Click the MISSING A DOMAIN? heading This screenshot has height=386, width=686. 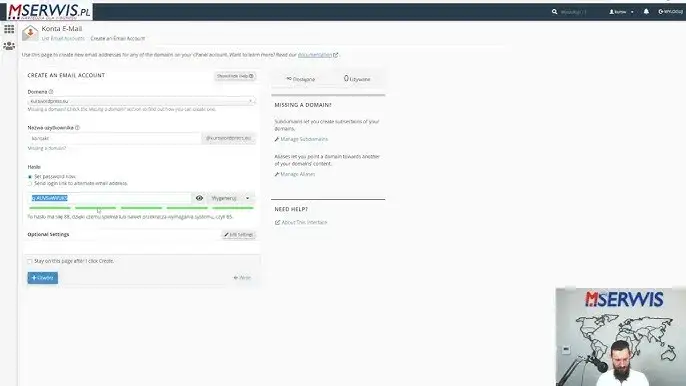(303, 105)
